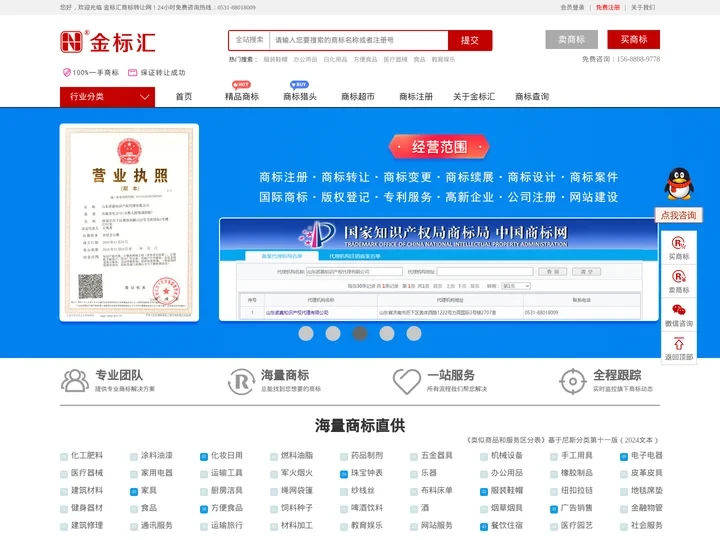Open 军火烟火 category link

pos(297,473)
